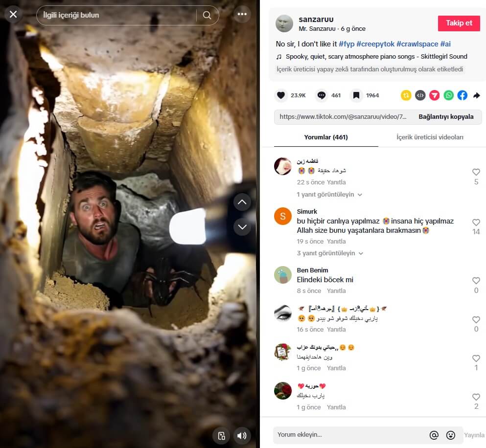This screenshot has width=486, height=448.
Task: Click the "Yorum ekleyin..." comment field
Action: click(x=347, y=435)
